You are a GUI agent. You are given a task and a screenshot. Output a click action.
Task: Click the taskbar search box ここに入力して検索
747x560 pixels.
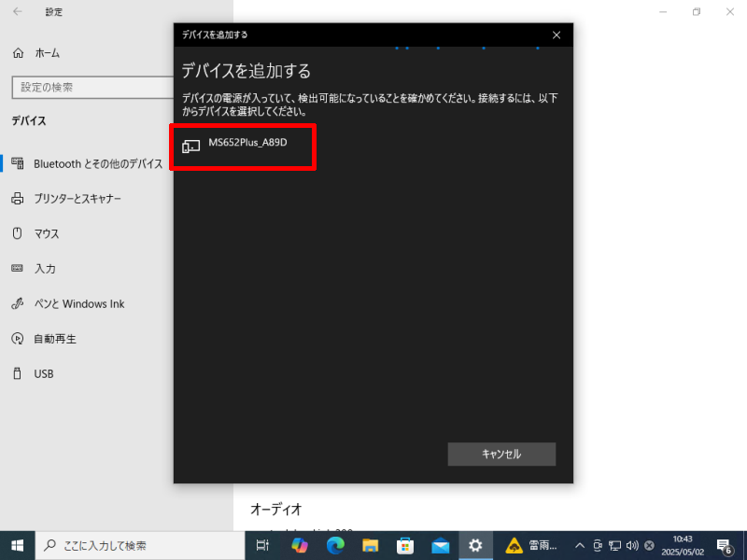pyautogui.click(x=140, y=546)
